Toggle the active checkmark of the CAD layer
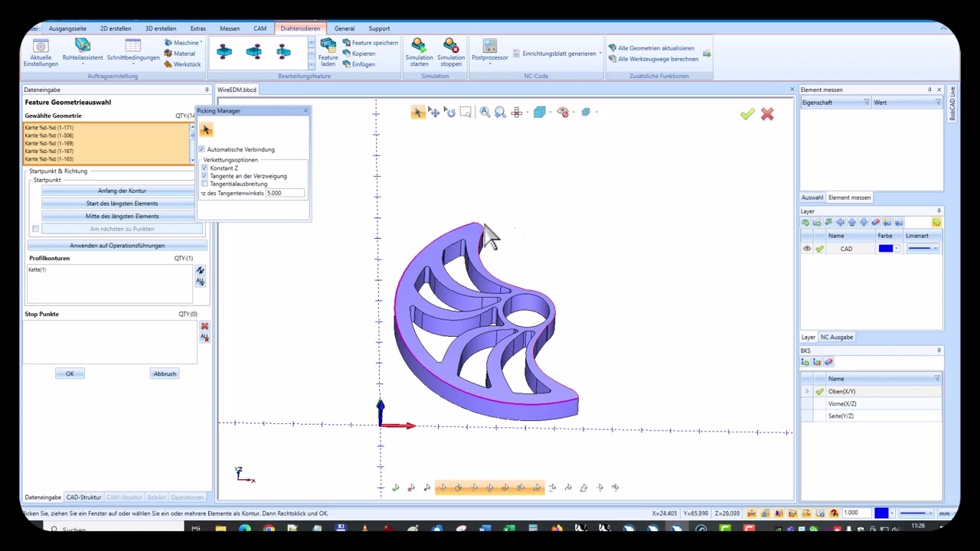Screen dimensions: 980x551 [x=819, y=249]
